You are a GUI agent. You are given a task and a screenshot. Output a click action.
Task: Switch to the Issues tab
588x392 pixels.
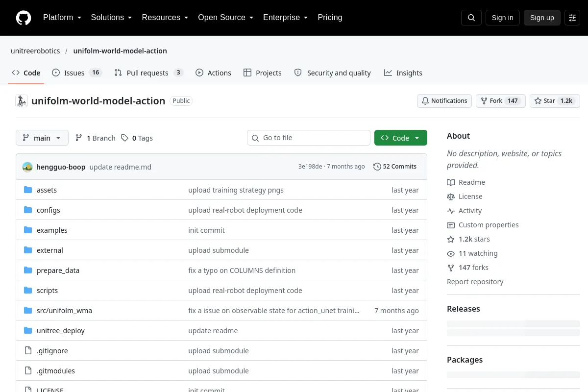coord(76,73)
